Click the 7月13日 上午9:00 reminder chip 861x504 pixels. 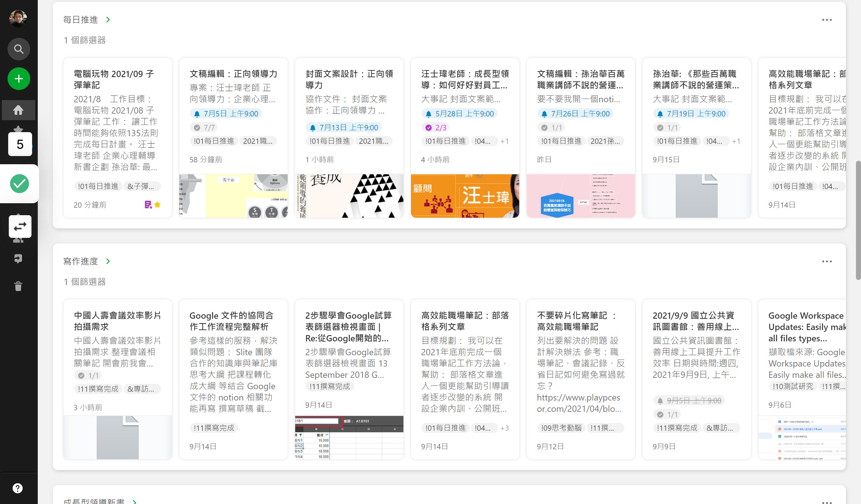(x=344, y=128)
